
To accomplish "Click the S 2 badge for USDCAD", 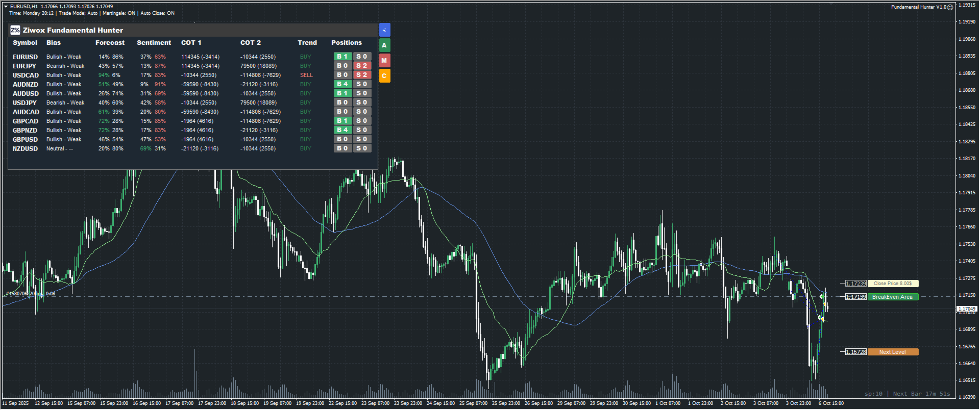I will coord(362,75).
